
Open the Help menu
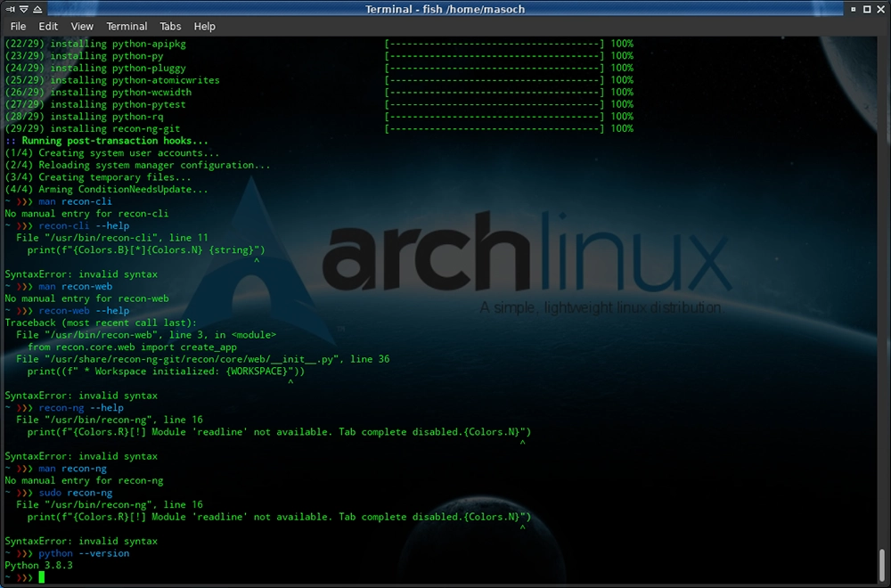(x=204, y=26)
